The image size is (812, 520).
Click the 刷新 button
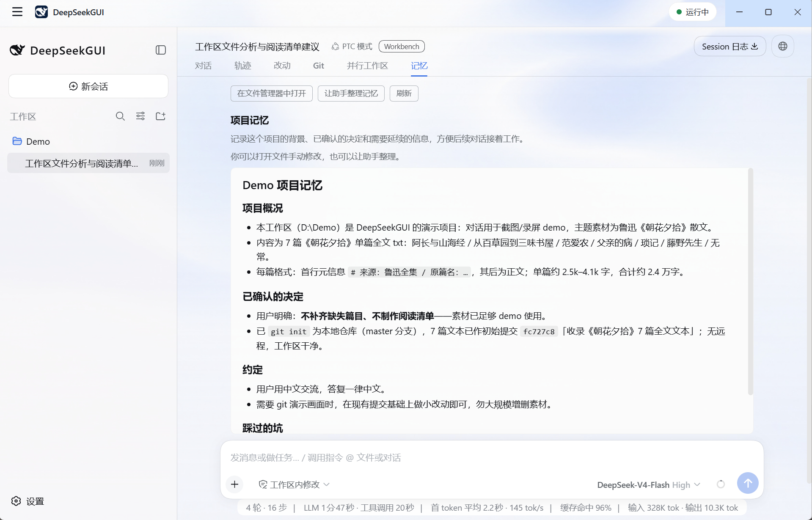(404, 94)
